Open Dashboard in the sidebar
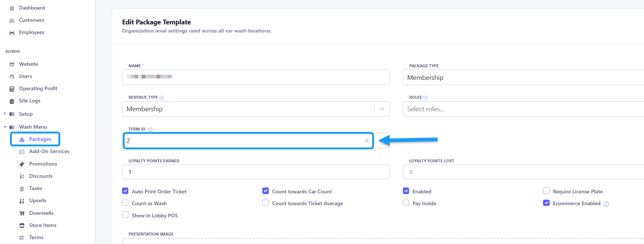The width and height of the screenshot is (644, 244). tap(32, 8)
